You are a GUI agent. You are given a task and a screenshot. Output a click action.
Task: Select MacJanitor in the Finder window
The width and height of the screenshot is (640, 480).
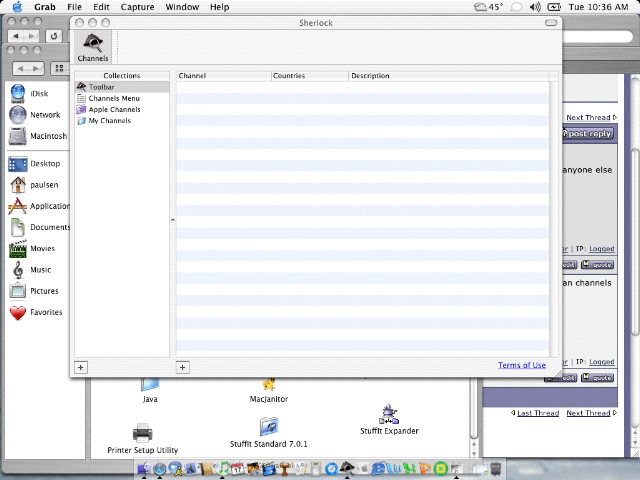click(x=269, y=391)
